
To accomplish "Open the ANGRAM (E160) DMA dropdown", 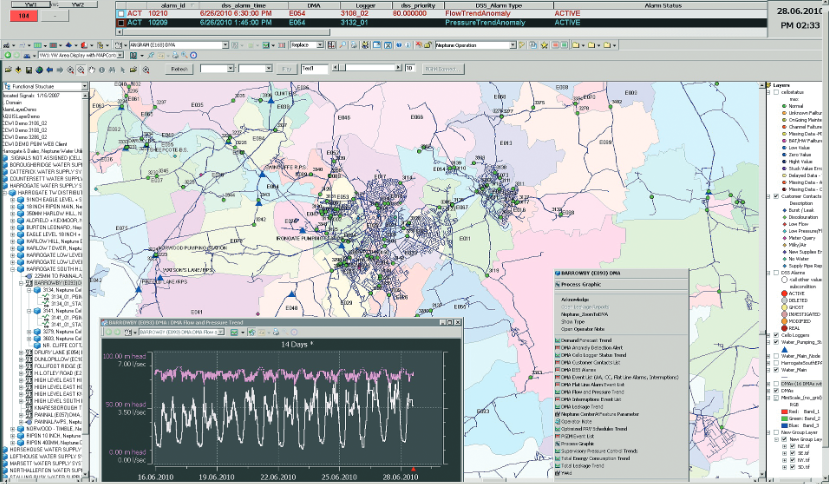I will pyautogui.click(x=225, y=45).
